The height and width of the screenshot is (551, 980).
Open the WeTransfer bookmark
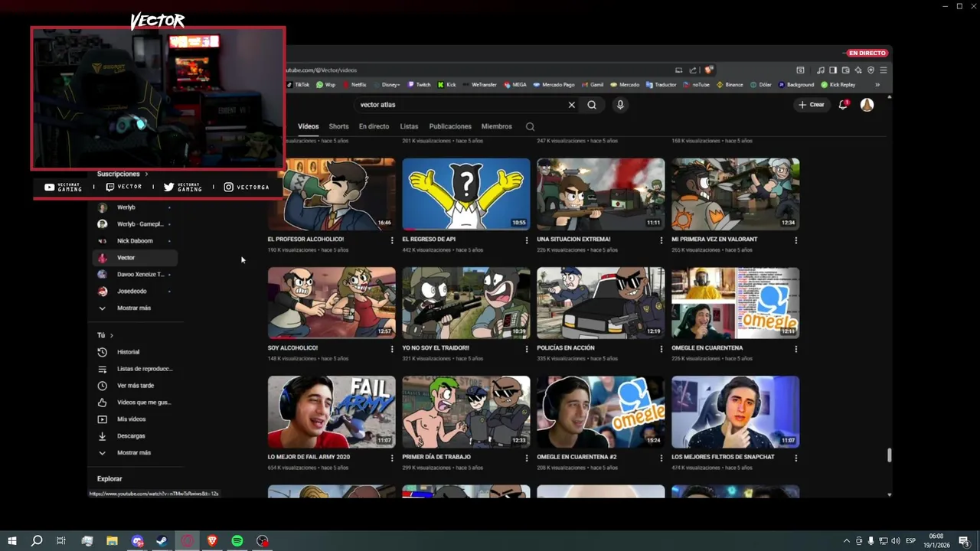[x=479, y=85]
